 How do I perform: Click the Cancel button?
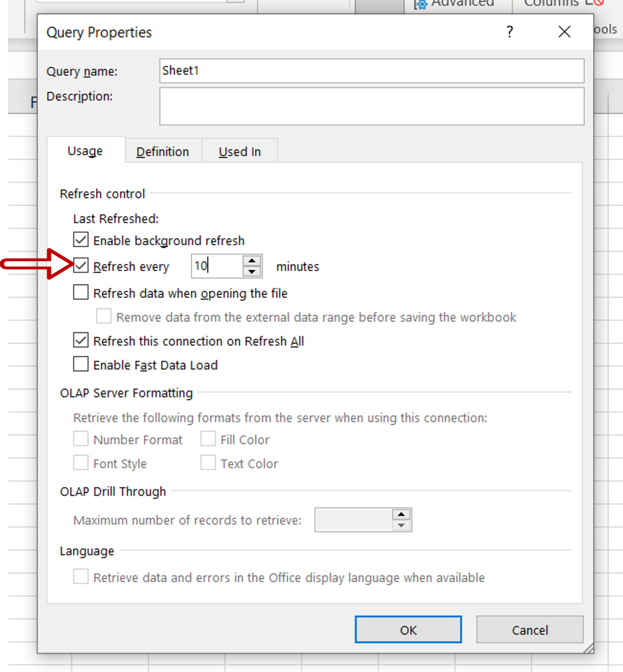pos(530,630)
